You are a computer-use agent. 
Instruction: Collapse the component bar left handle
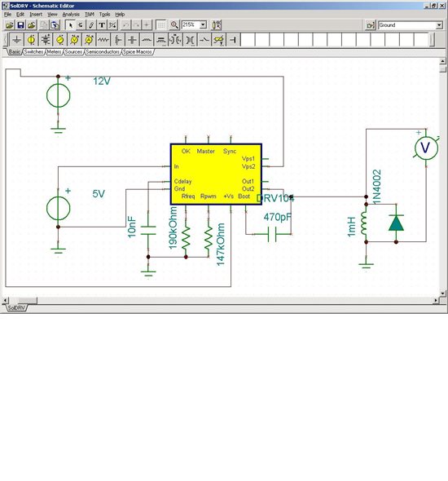(6, 40)
